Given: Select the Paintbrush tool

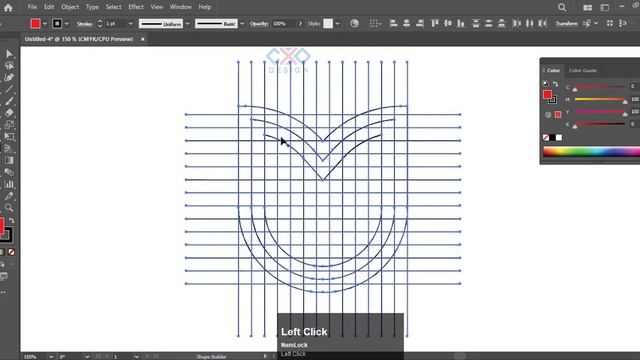Looking at the screenshot, I should [9, 101].
